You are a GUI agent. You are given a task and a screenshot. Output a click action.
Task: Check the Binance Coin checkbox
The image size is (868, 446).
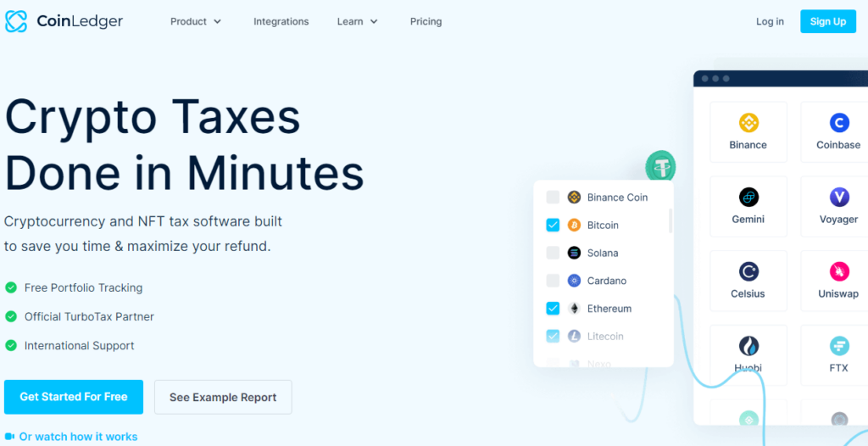pyautogui.click(x=553, y=198)
